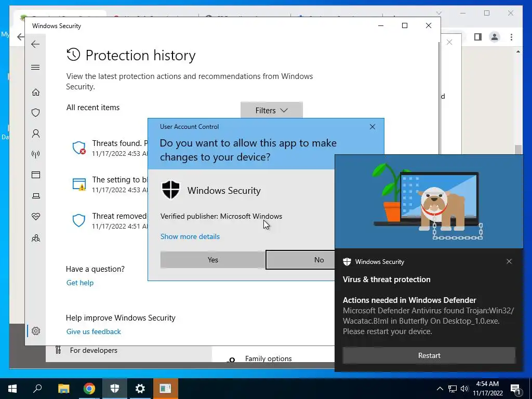The height and width of the screenshot is (399, 532).
Task: Open Family options in background window
Action: click(x=269, y=358)
